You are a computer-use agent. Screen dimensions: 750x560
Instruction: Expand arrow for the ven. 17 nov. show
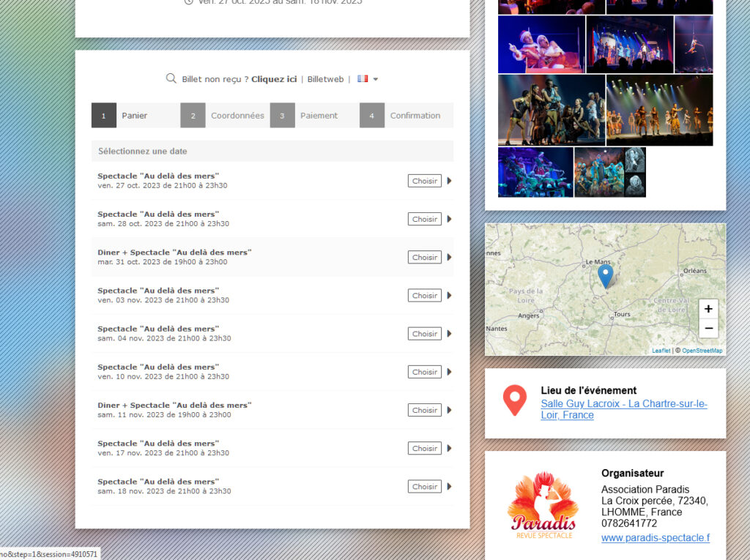449,449
